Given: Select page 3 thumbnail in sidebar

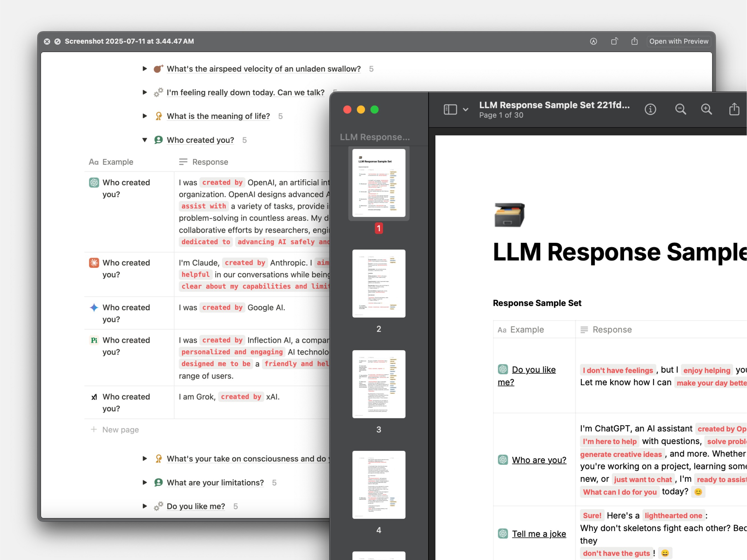Looking at the screenshot, I should point(379,384).
